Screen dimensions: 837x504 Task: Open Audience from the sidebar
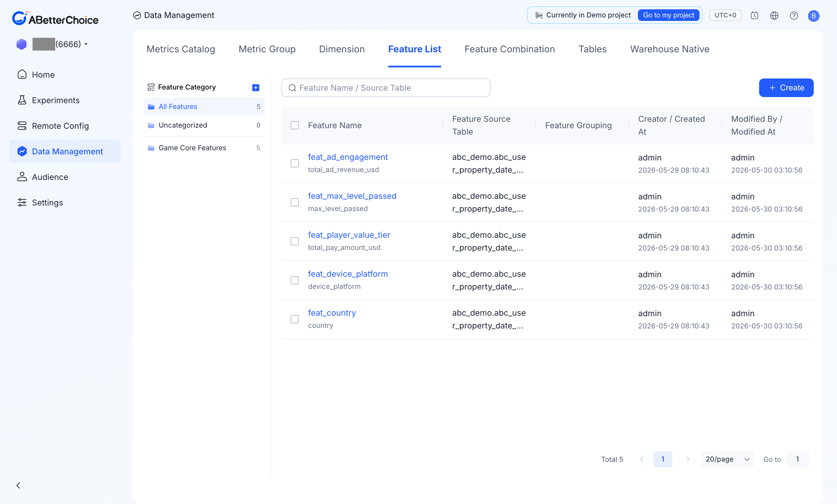(65, 177)
